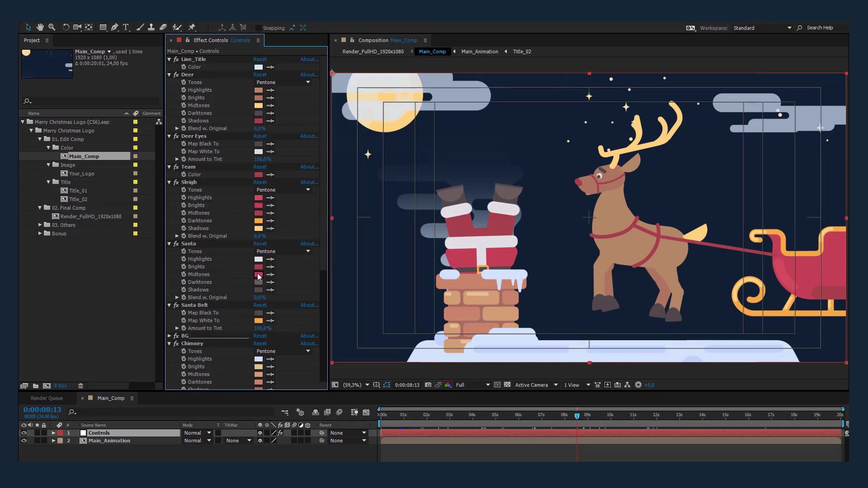Select the Zoom magnifier tool
The height and width of the screenshot is (488, 868).
(52, 28)
